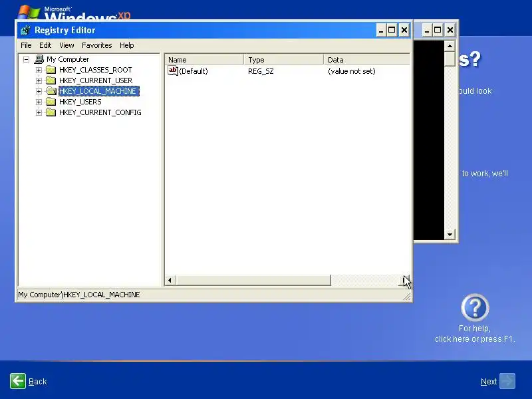The height and width of the screenshot is (399, 532).
Task: Minimize the Registry Editor window
Action: pos(381,30)
